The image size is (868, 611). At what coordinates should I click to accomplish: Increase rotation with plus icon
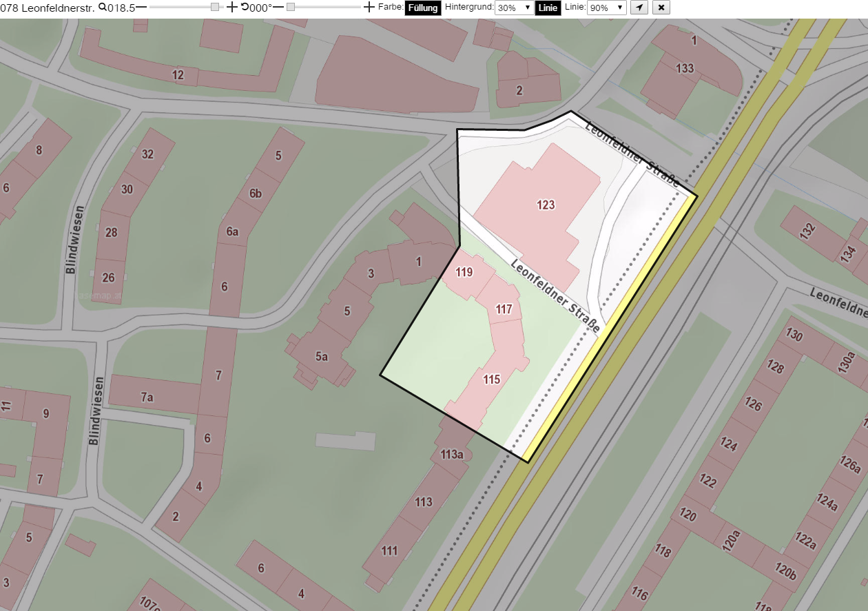click(x=369, y=8)
